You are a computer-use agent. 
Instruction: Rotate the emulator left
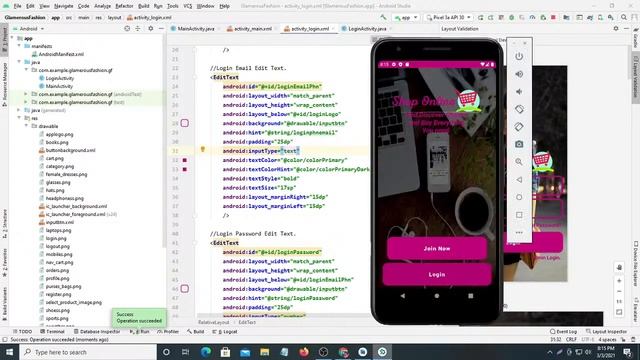point(519,109)
